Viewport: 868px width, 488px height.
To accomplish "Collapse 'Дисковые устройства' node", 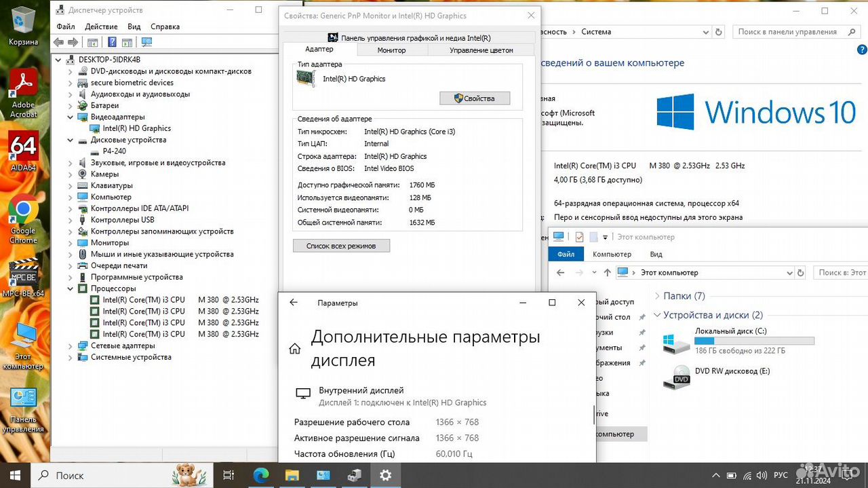I will click(71, 140).
